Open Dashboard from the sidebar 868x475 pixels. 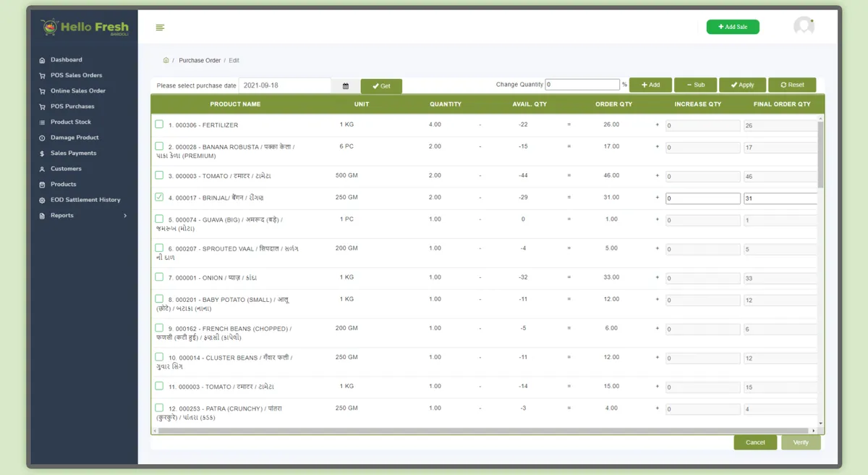(x=66, y=60)
